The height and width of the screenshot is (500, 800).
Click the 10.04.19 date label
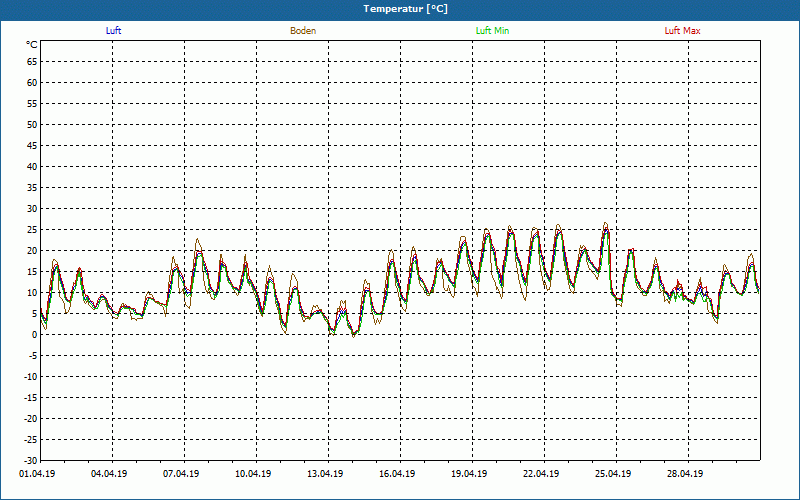coord(253,474)
